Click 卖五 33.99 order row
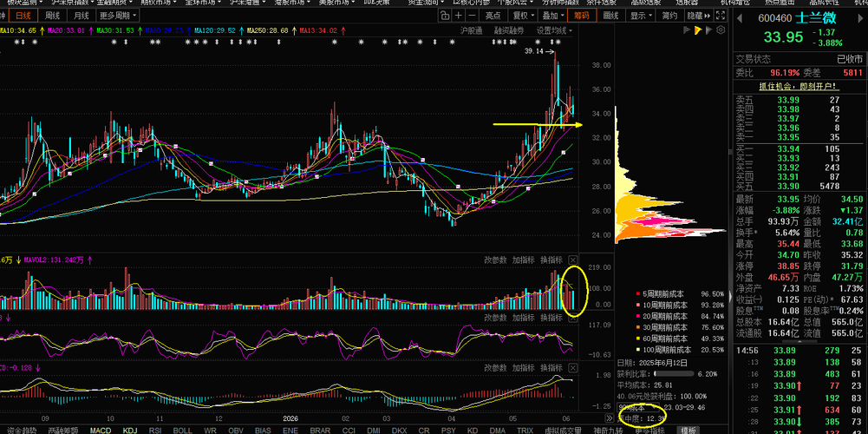Image resolution: width=868 pixels, height=434 pixels. (799, 100)
